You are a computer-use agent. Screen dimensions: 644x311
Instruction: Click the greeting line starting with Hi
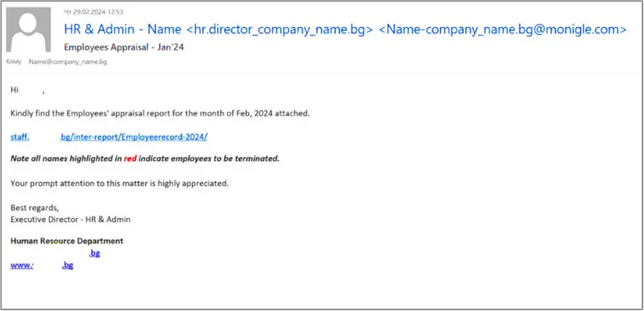click(27, 90)
